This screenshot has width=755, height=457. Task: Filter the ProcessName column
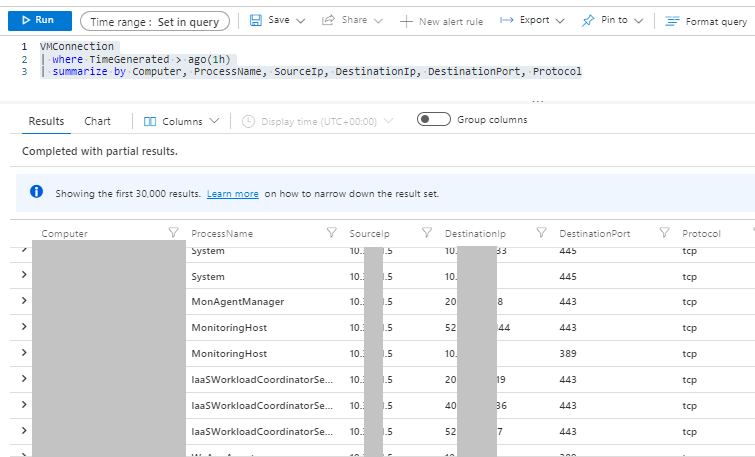tap(332, 234)
